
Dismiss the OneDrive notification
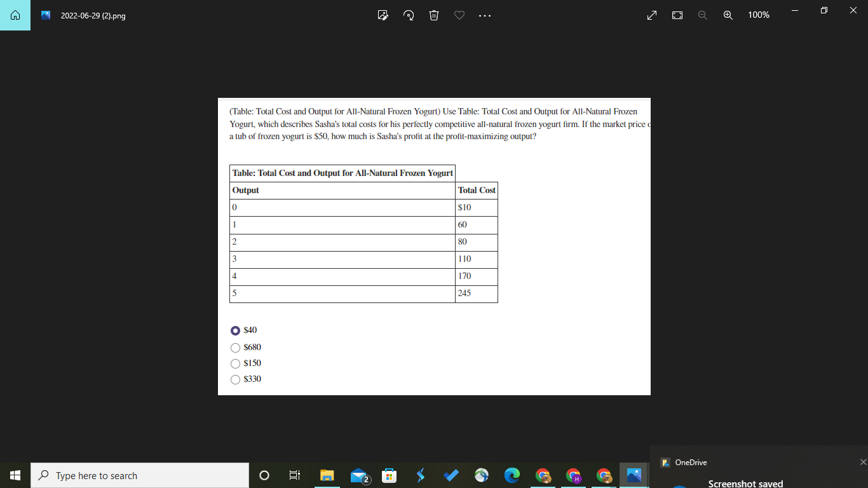tap(862, 462)
